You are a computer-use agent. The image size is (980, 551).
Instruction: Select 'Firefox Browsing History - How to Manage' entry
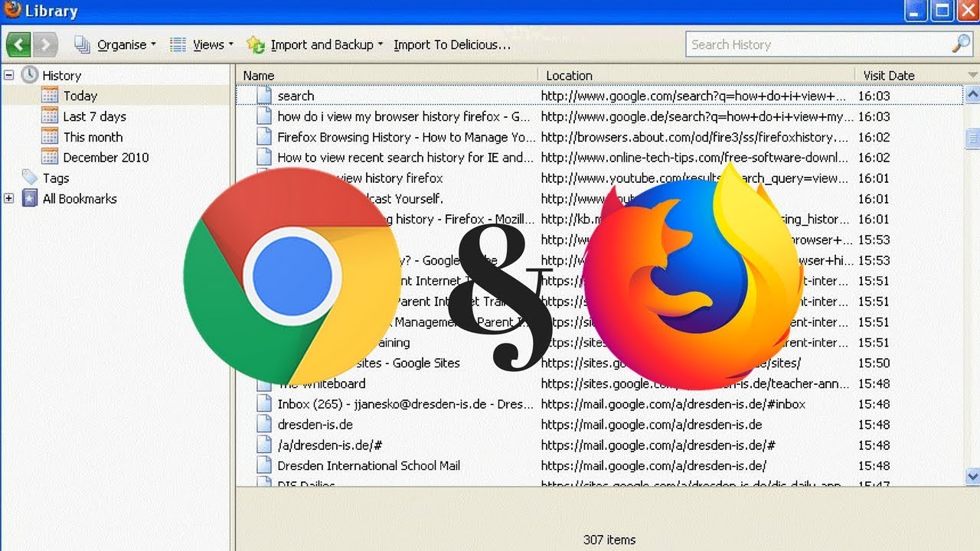click(x=599, y=137)
